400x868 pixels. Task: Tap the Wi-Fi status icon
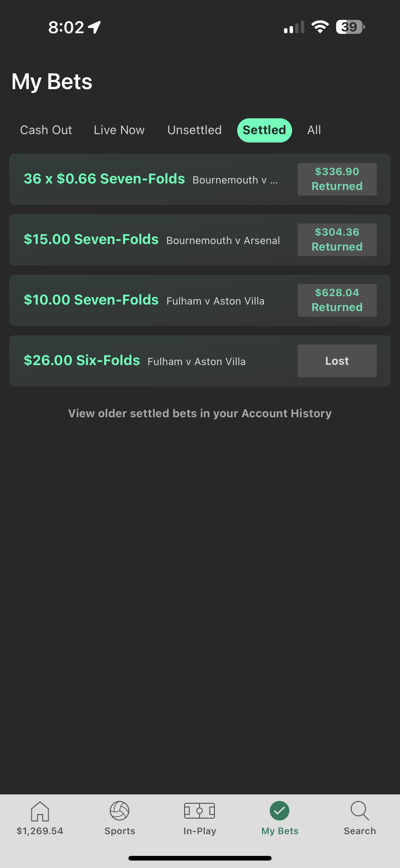point(320,27)
